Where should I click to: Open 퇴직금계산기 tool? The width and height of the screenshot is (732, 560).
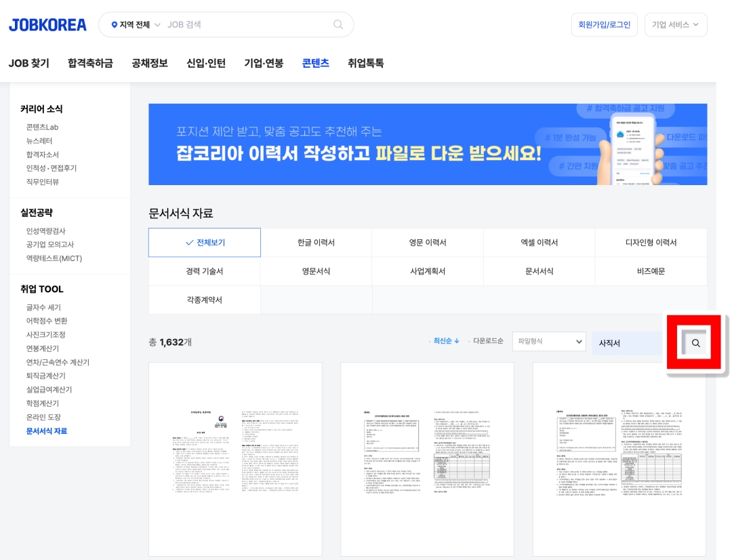(x=46, y=376)
